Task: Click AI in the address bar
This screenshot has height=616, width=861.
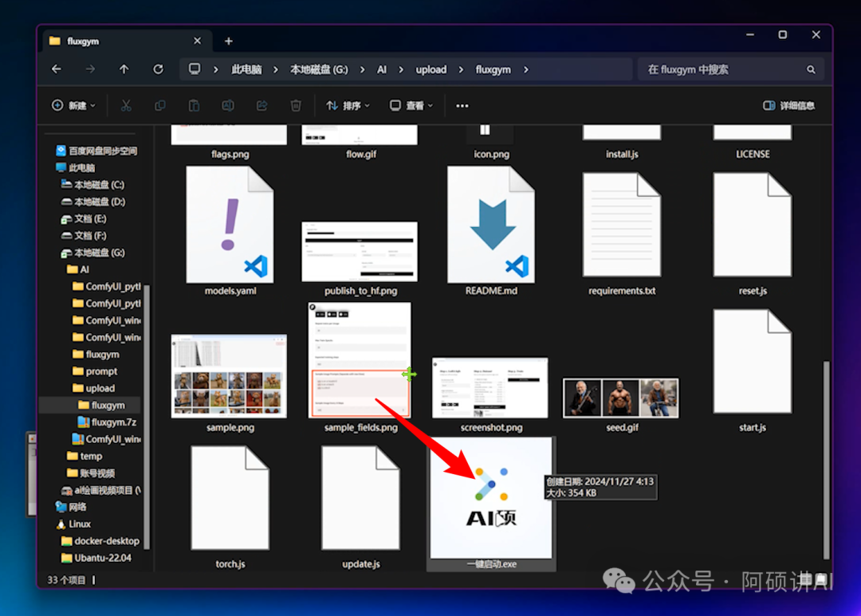Action: click(x=382, y=69)
